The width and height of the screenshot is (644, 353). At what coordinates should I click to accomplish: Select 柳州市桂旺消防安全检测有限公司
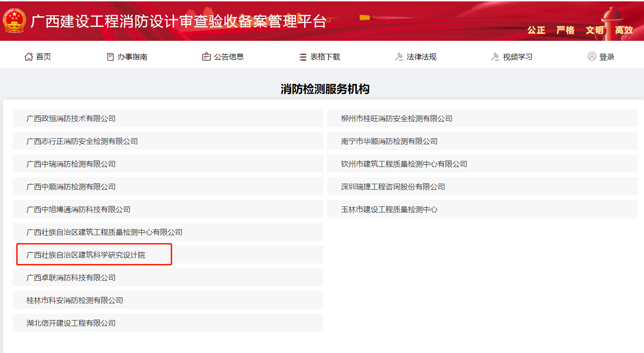[397, 118]
